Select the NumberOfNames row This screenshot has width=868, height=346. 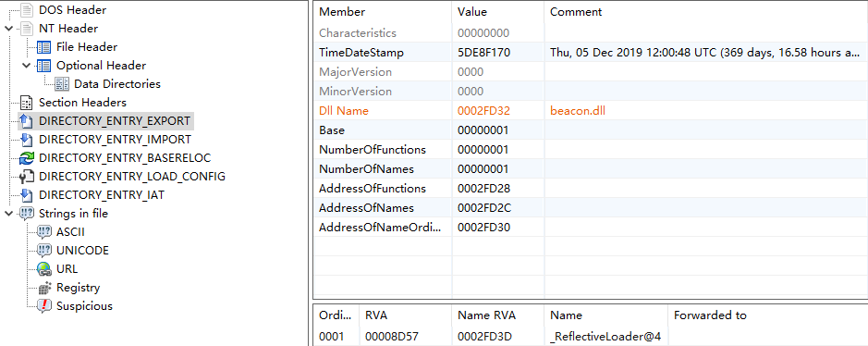point(591,169)
